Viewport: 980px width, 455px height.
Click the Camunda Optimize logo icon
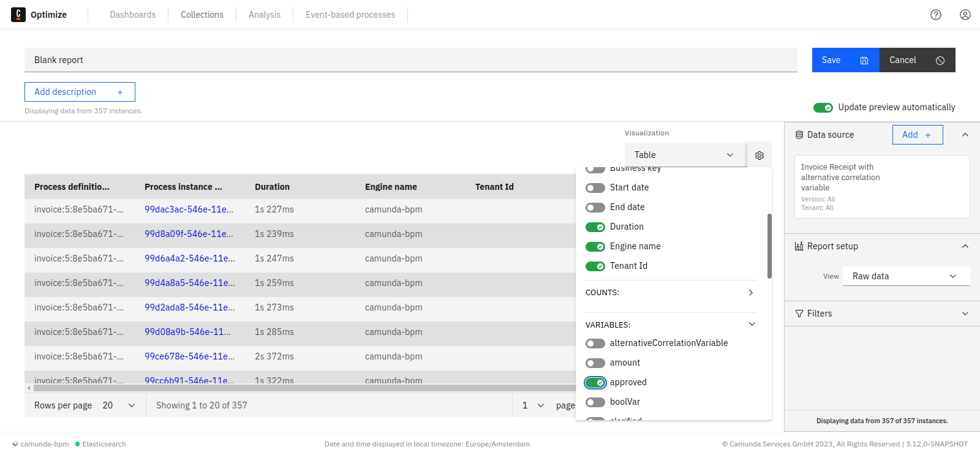(x=18, y=15)
